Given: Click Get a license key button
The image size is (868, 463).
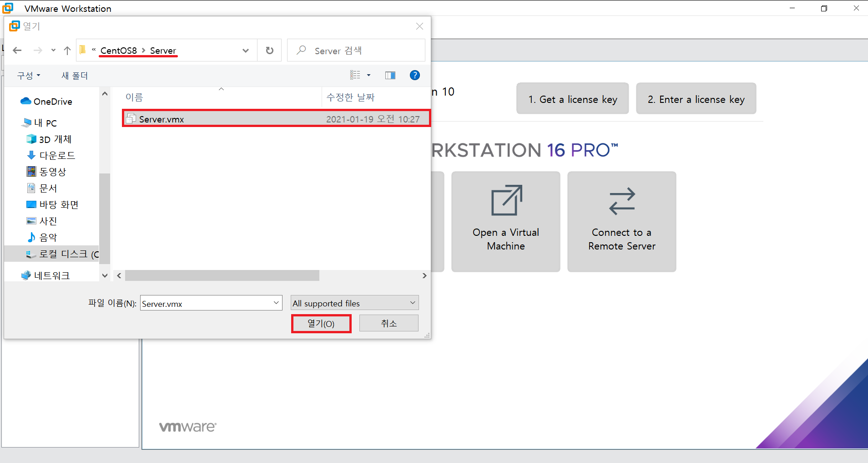Looking at the screenshot, I should (x=572, y=99).
